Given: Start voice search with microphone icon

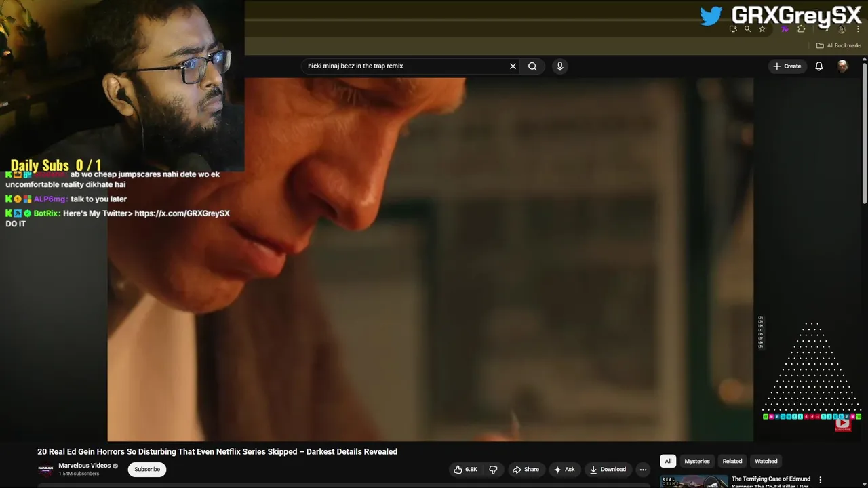Looking at the screenshot, I should [559, 66].
